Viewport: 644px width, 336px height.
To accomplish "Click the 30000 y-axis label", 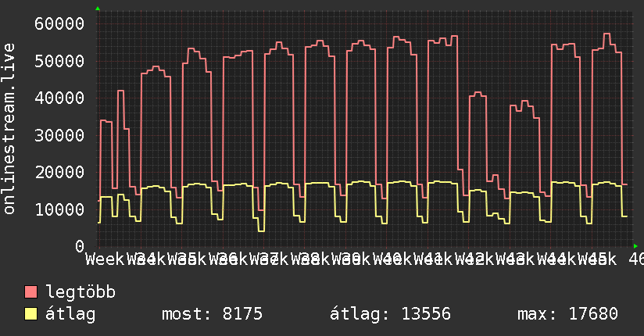I will [x=59, y=135].
